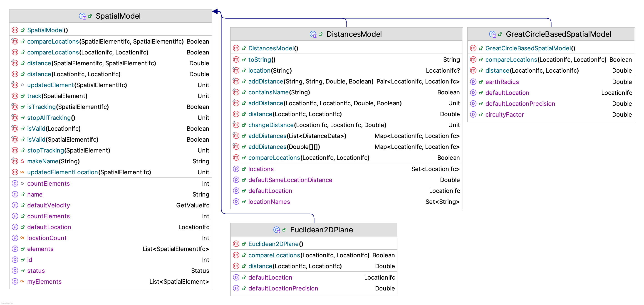Click the class icon beside Euclidean2DPlane title

tap(277, 230)
